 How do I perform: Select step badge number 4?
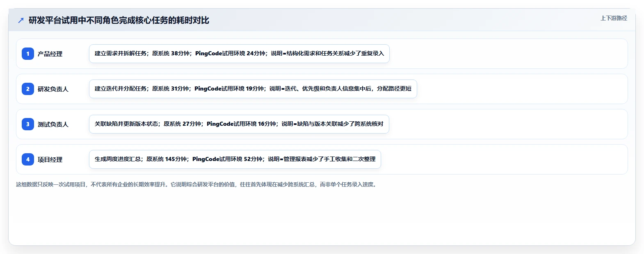28,159
